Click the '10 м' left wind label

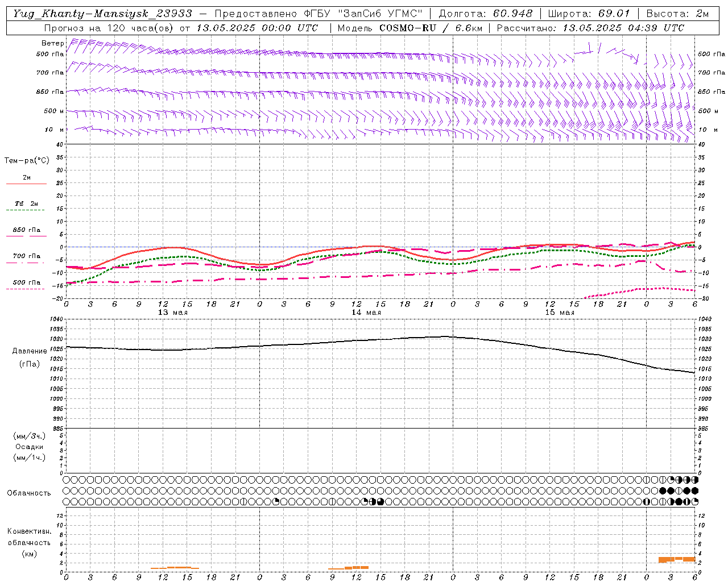click(54, 130)
